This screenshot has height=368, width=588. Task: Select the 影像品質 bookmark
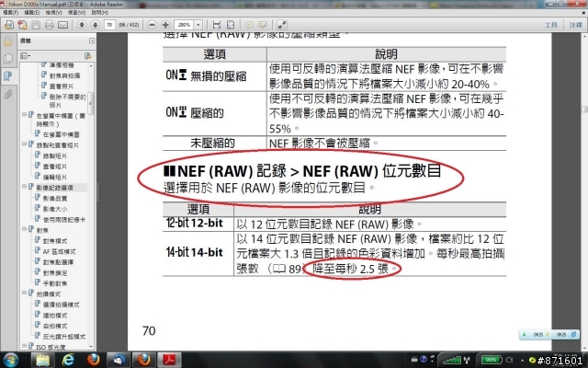pos(55,199)
